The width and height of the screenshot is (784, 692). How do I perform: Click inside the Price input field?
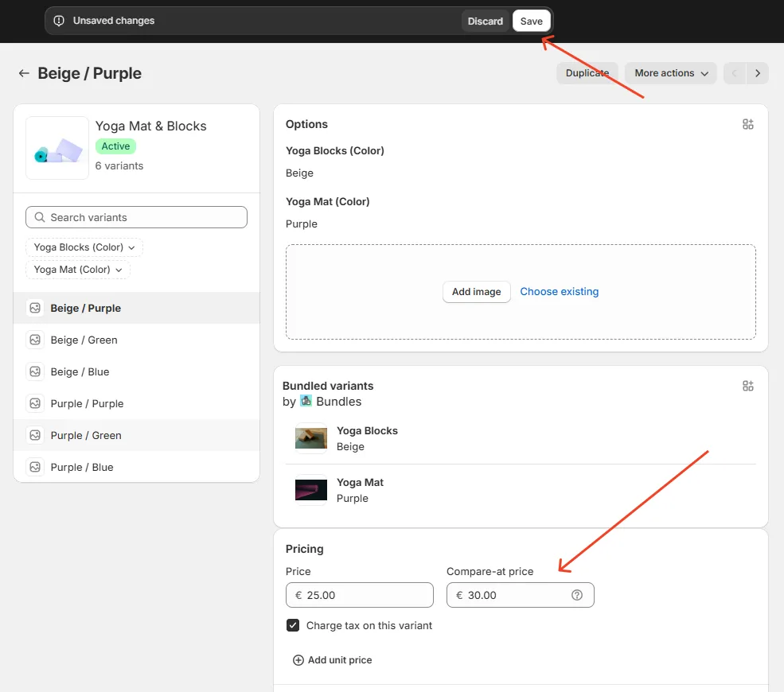[x=358, y=594]
